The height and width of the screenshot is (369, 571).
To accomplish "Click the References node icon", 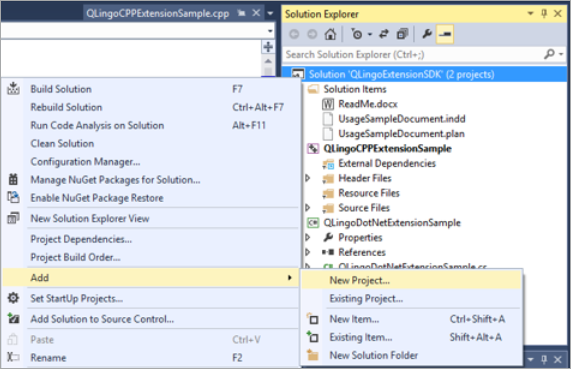I will click(328, 252).
